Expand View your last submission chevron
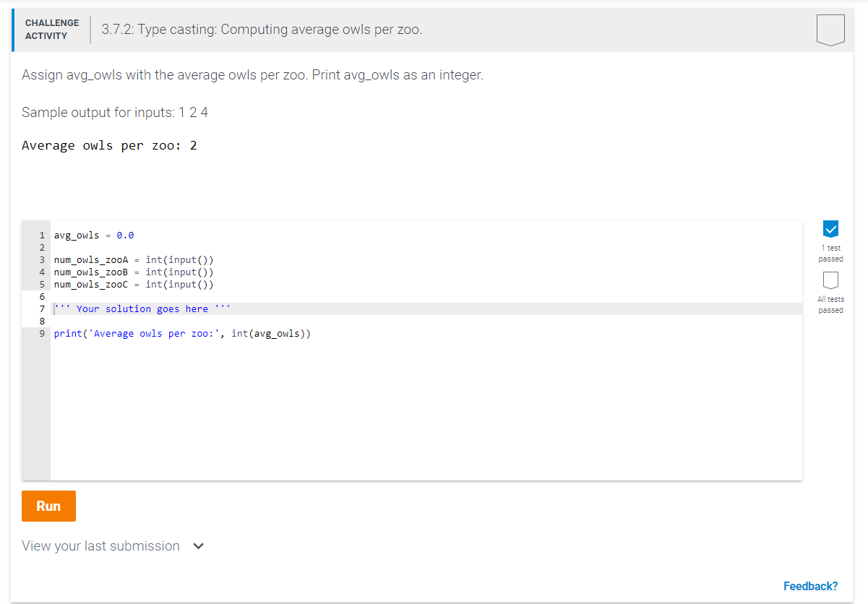The width and height of the screenshot is (868, 604). coord(199,546)
